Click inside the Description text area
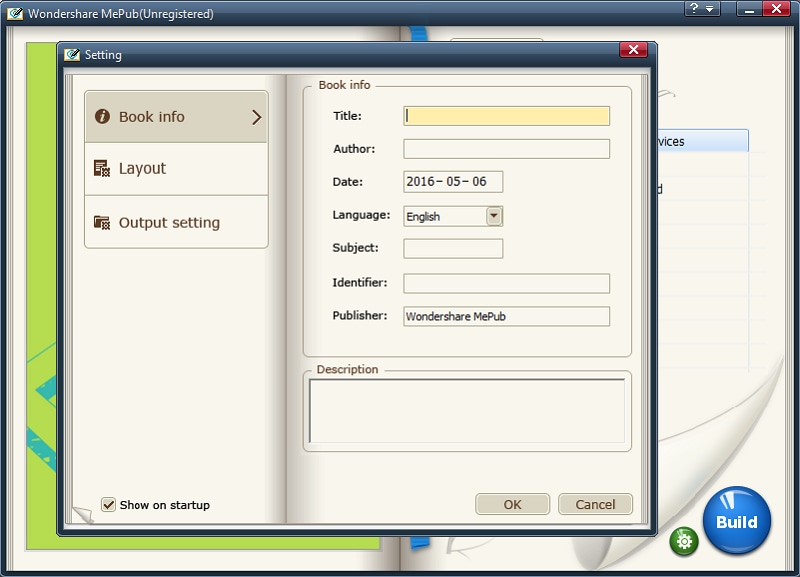800x577 pixels. tap(467, 411)
